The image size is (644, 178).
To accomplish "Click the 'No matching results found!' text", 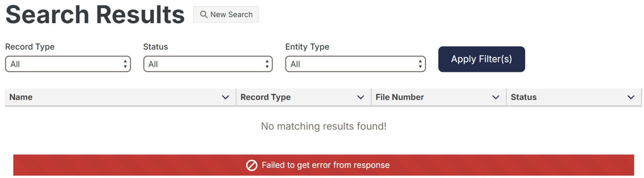I will coord(324,126).
